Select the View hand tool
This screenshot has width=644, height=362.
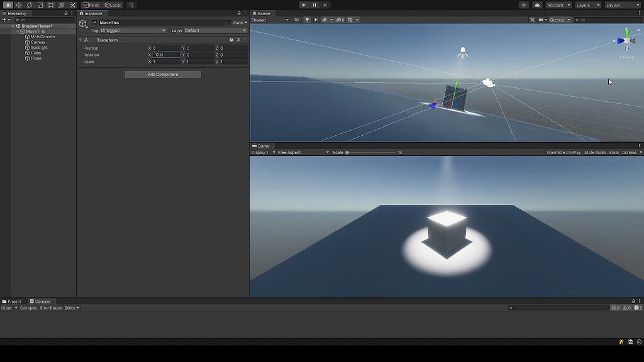8,5
